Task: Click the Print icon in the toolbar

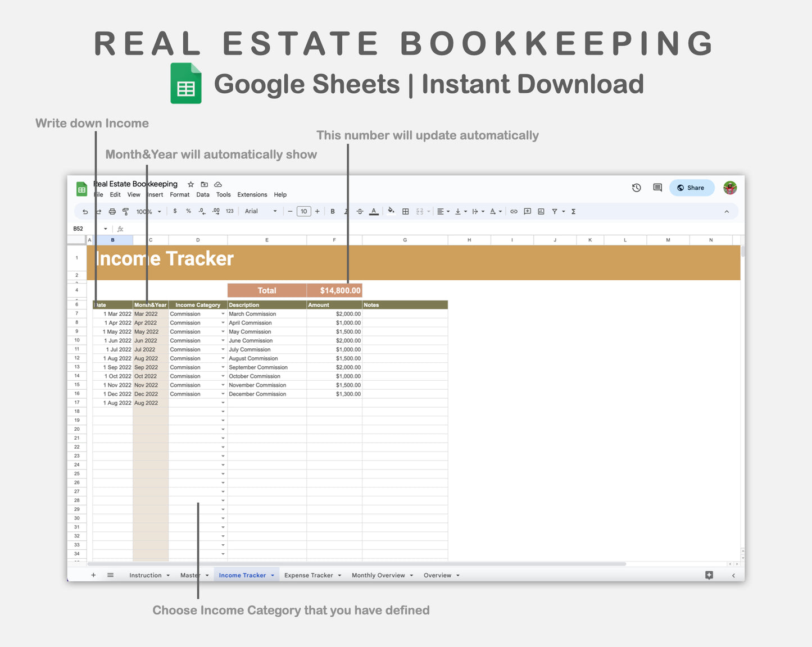Action: click(112, 211)
